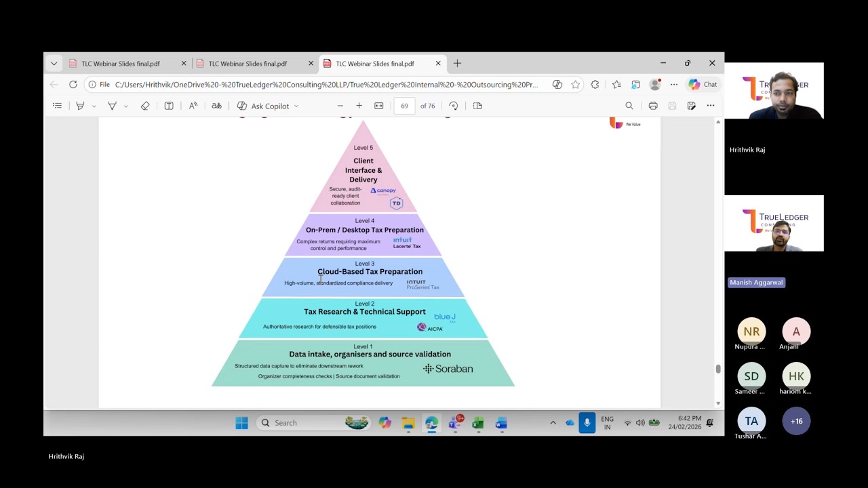The width and height of the screenshot is (868, 488).
Task: Open the Favorites list
Action: coord(616,85)
